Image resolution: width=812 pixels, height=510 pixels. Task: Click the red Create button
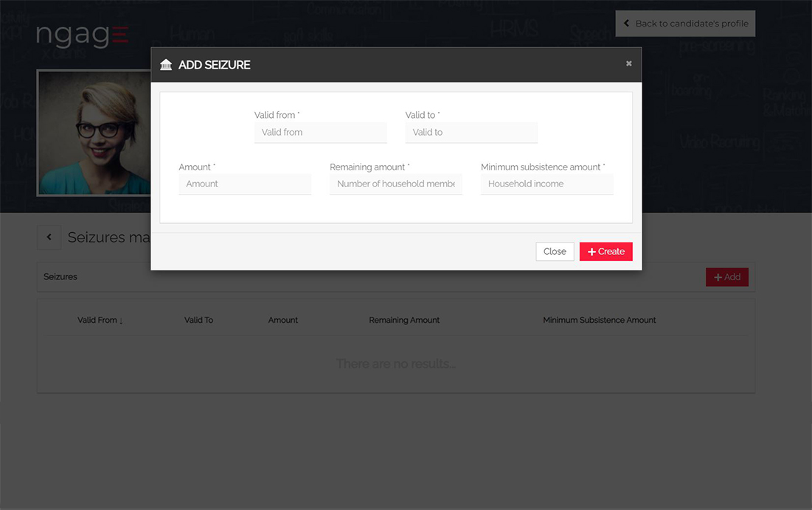point(605,252)
